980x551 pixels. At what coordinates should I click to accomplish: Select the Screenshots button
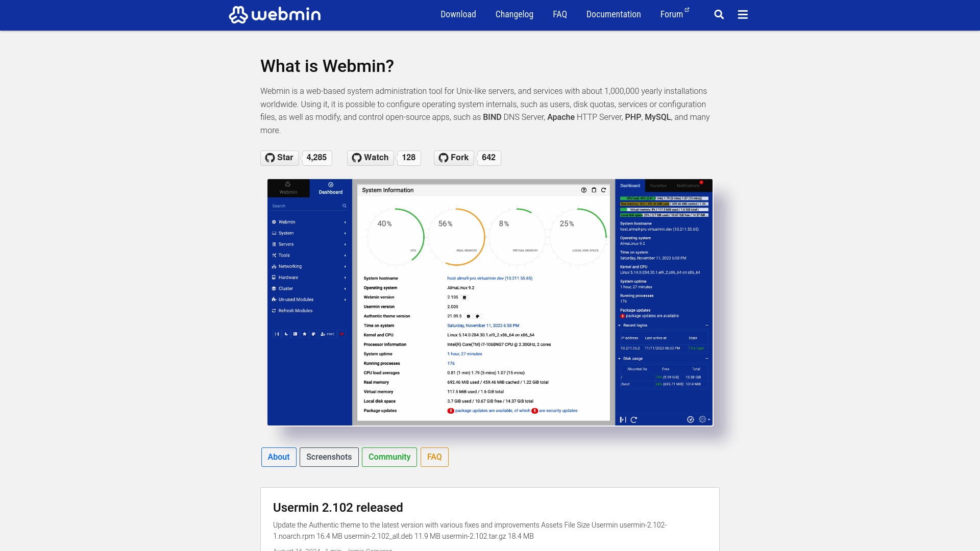[x=329, y=457]
